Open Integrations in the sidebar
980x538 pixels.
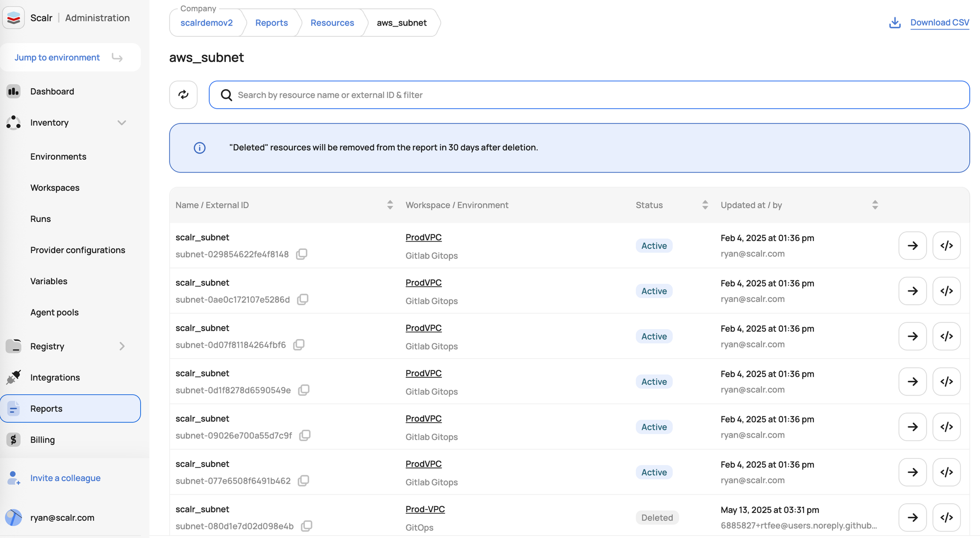coord(55,377)
